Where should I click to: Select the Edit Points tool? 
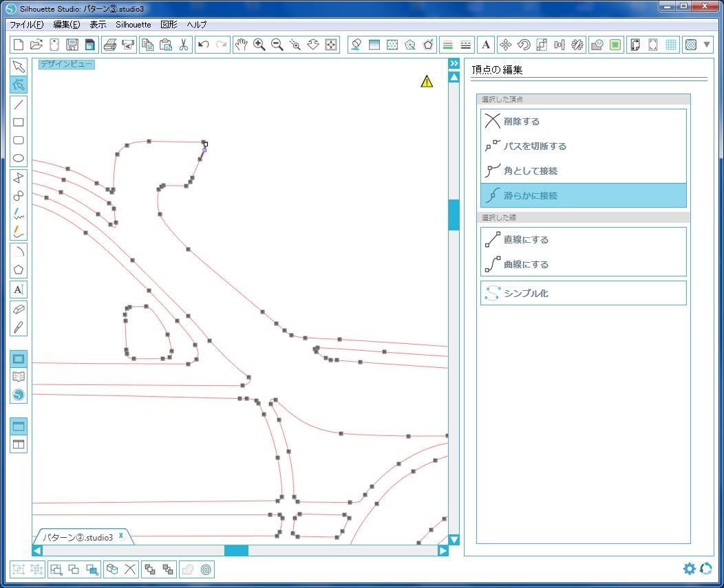[19, 85]
